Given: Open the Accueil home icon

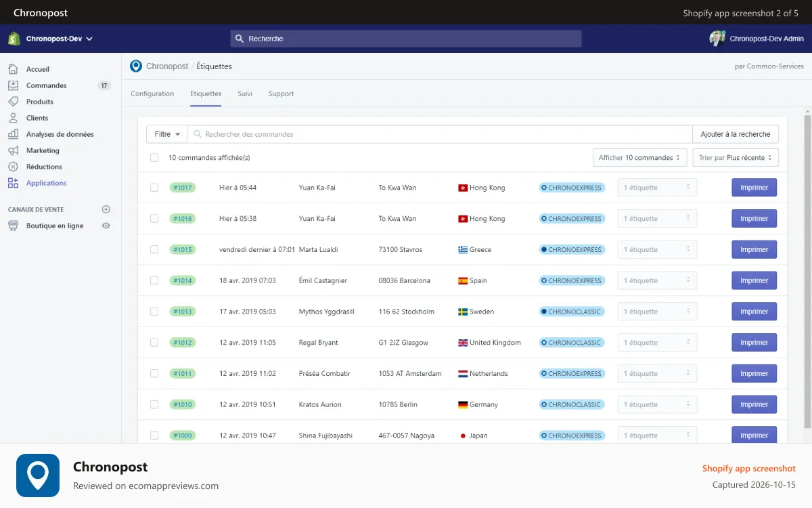Looking at the screenshot, I should pos(13,69).
